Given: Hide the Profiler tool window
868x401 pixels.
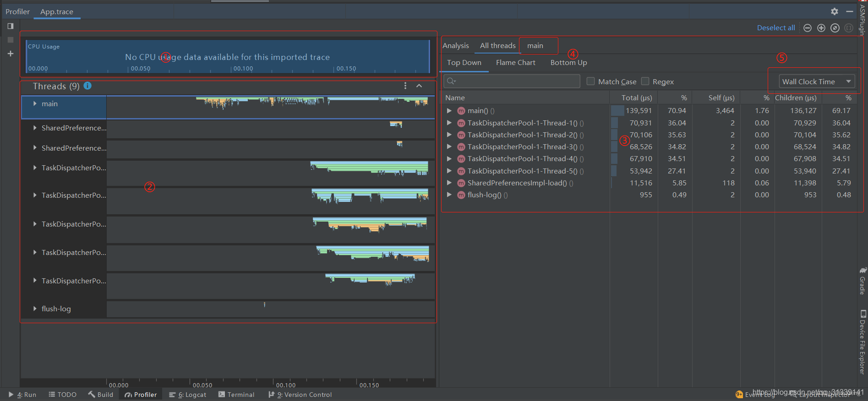Looking at the screenshot, I should click(850, 11).
